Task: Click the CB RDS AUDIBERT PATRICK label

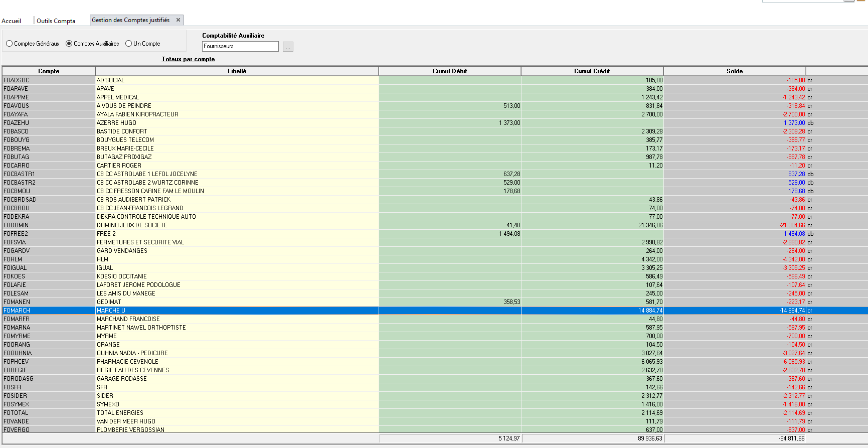Action: 133,200
